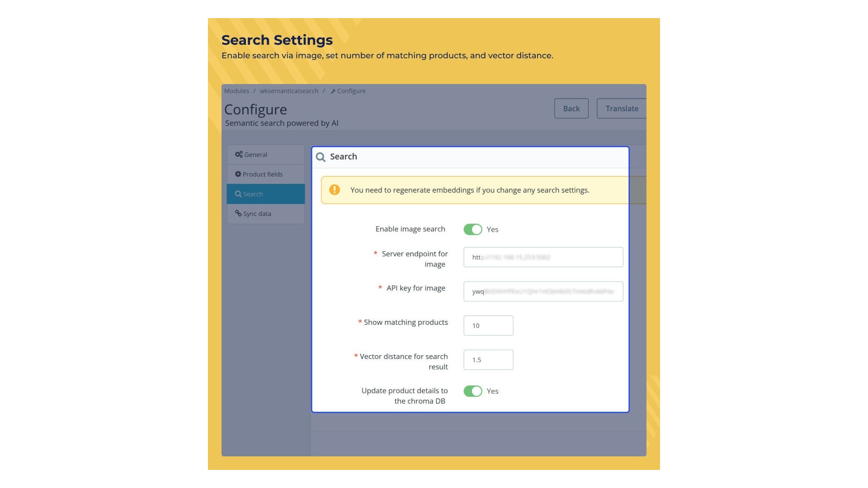
Task: Disable the Enable image search toggle
Action: point(472,230)
